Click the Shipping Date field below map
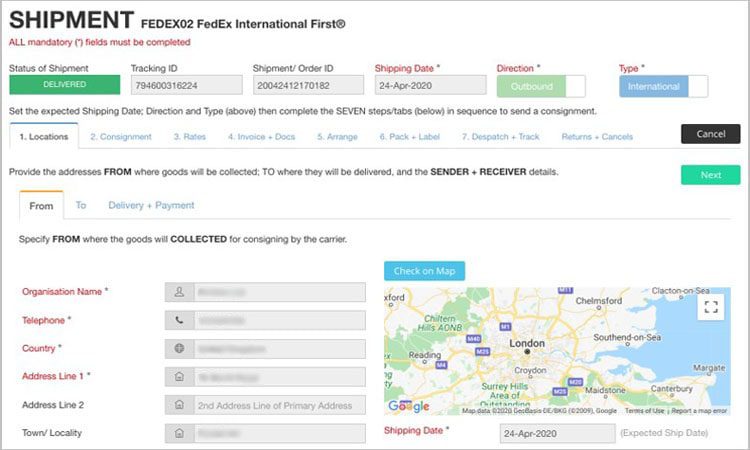Image resolution: width=750 pixels, height=450 pixels. click(x=557, y=433)
